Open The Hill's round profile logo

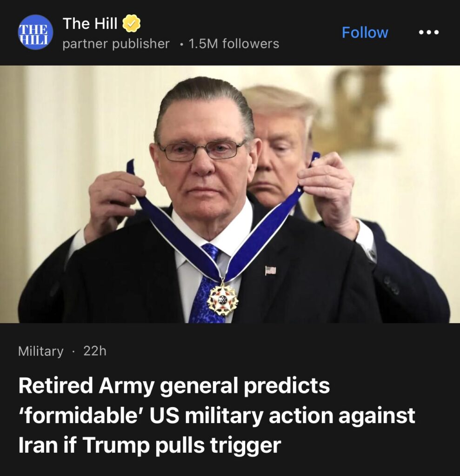point(35,32)
